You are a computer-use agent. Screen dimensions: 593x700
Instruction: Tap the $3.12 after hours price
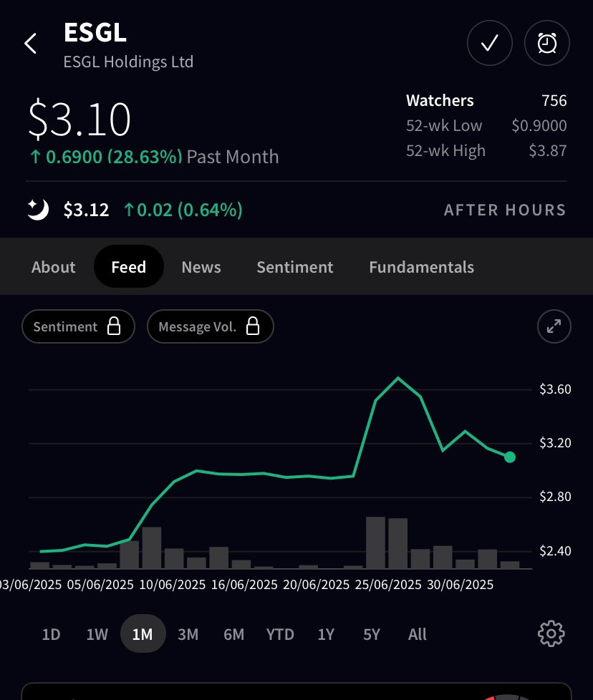pyautogui.click(x=86, y=210)
